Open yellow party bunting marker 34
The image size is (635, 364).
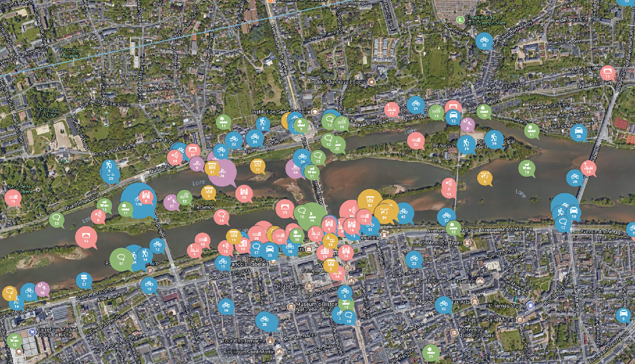384,213
